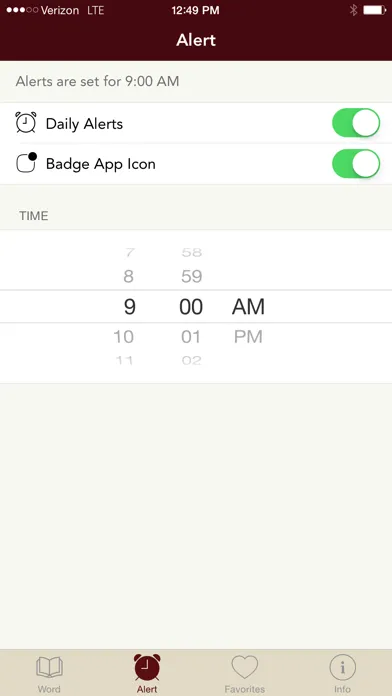Tap the 12:49 PM clock in status bar

point(195,10)
